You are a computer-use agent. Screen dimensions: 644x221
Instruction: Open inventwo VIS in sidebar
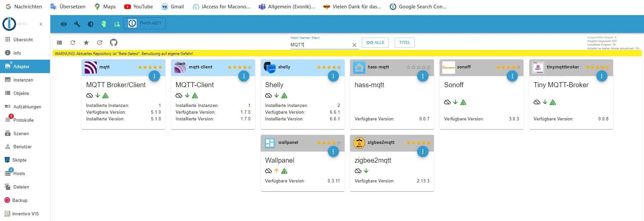point(25,214)
